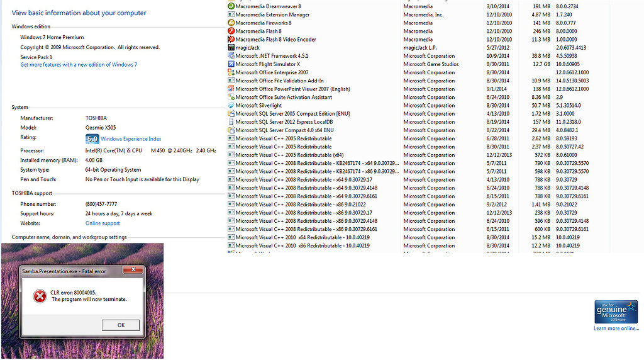Image resolution: width=644 pixels, height=360 pixels.
Task: Select Microsoft SQL Server 2012 Express LocalDB entry
Action: point(284,122)
